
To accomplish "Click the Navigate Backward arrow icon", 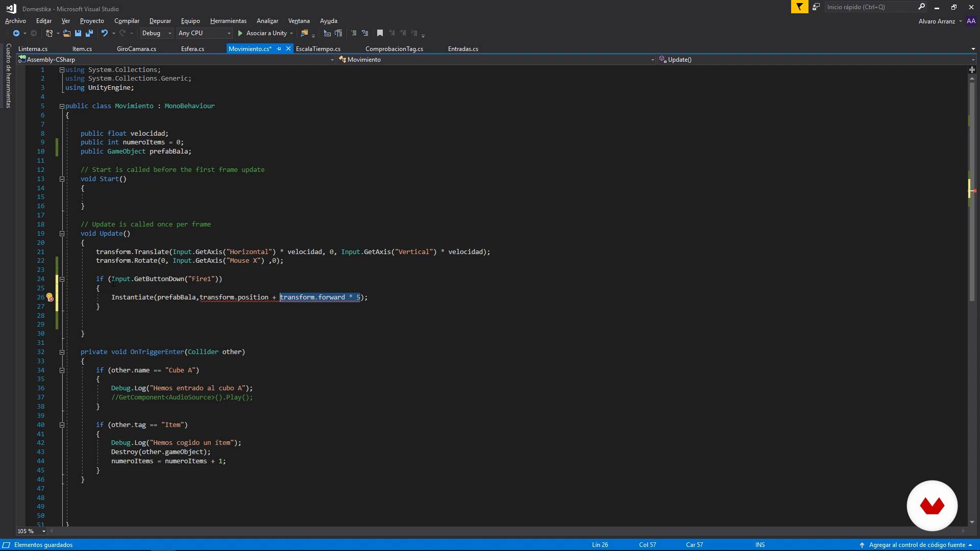I will (16, 33).
